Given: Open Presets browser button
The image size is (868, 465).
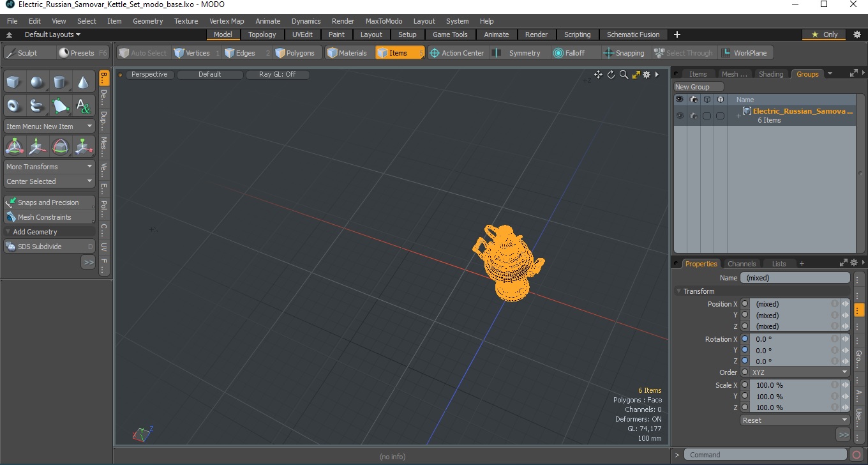Looking at the screenshot, I should [82, 53].
